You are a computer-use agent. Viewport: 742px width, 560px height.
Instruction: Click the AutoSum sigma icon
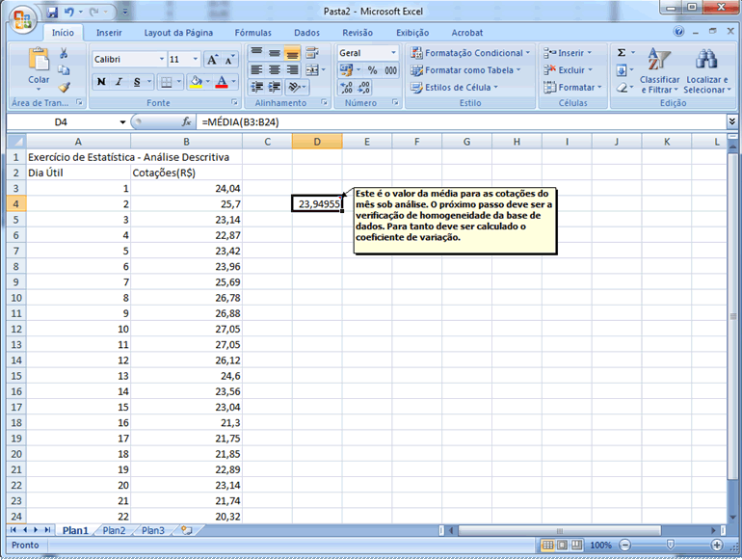tap(622, 53)
